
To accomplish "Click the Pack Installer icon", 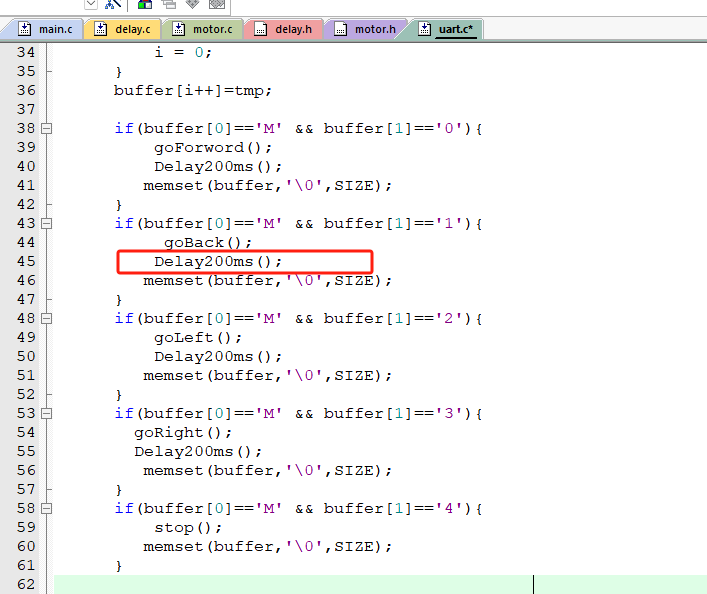I will pos(217,5).
